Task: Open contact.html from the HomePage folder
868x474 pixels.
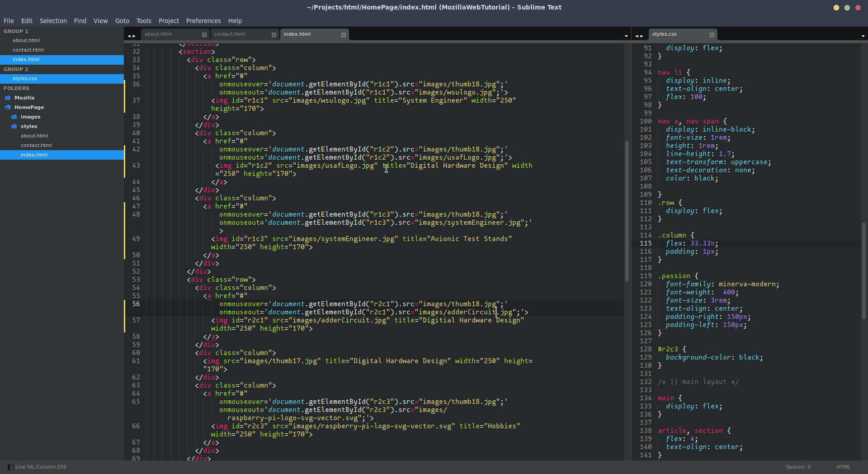Action: click(36, 145)
